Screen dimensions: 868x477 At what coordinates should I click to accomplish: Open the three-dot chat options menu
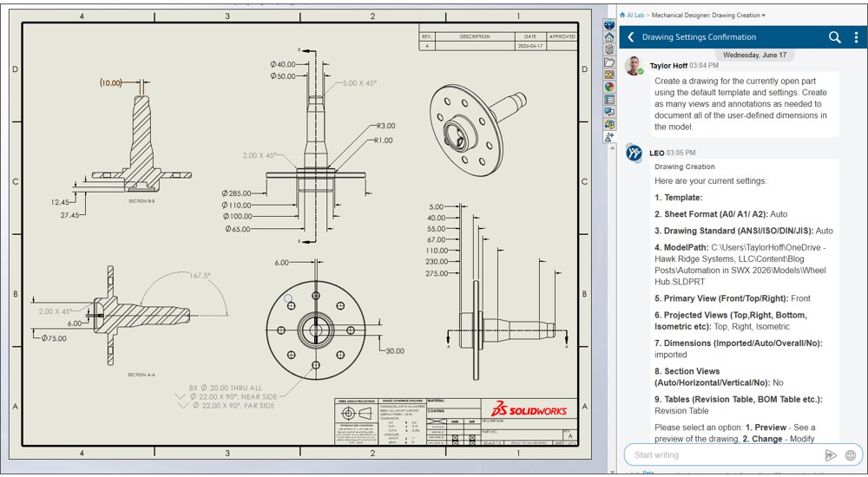tap(856, 37)
